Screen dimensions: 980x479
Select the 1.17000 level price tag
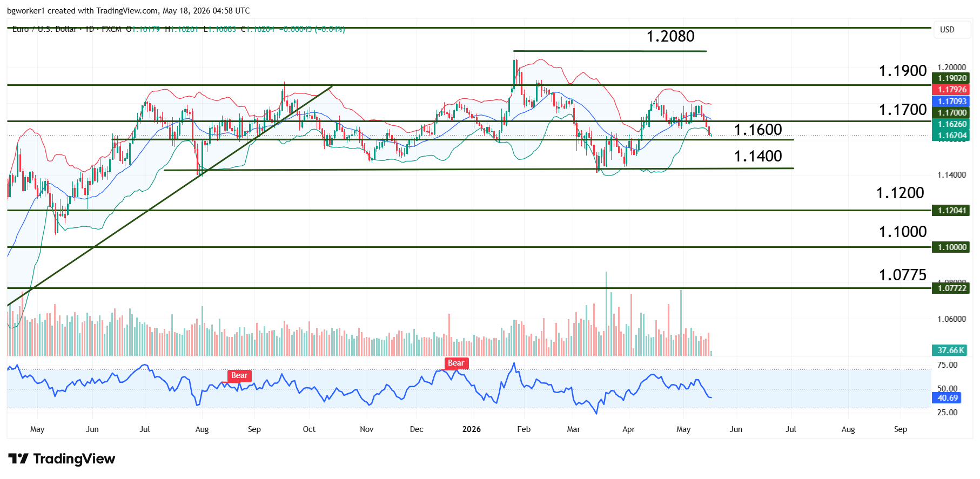[x=951, y=113]
